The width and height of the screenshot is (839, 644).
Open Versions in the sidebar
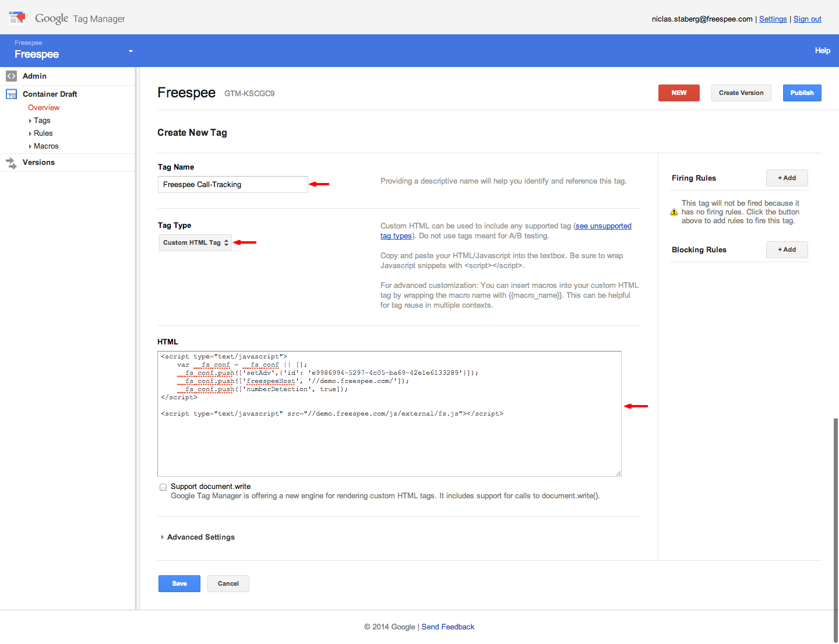tap(38, 163)
